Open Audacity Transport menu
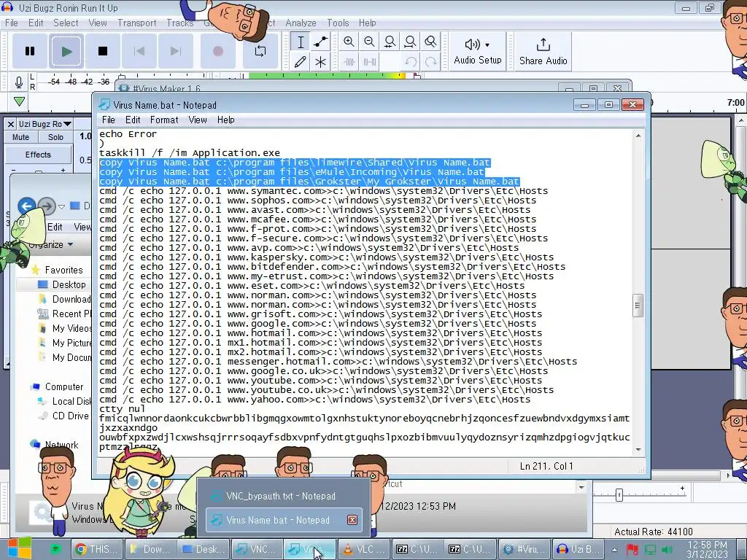Image resolution: width=747 pixels, height=560 pixels. tap(136, 23)
